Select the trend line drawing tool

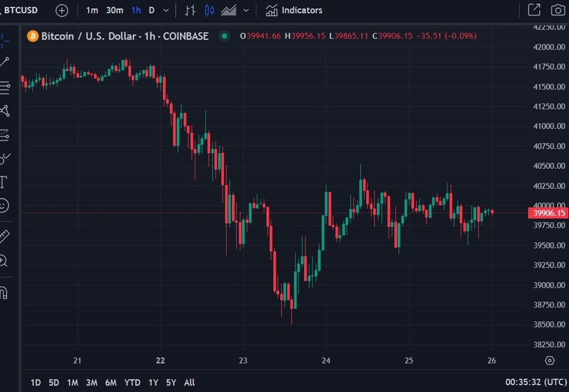[4, 62]
